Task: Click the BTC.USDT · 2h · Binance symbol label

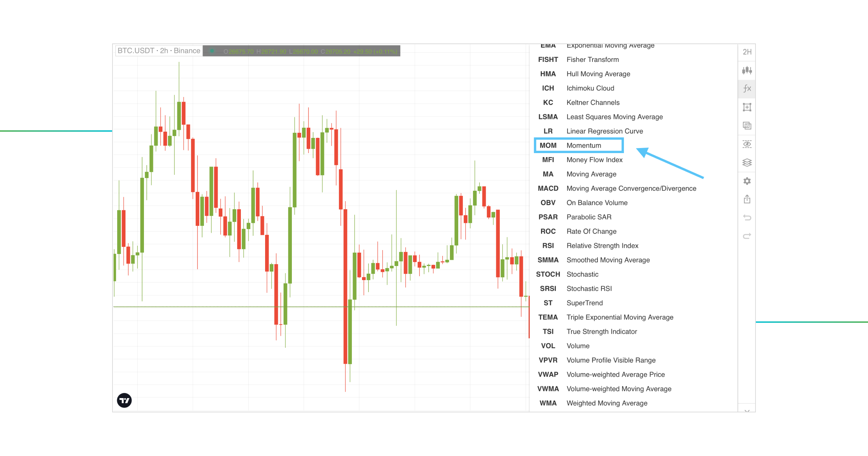Action: [x=158, y=51]
